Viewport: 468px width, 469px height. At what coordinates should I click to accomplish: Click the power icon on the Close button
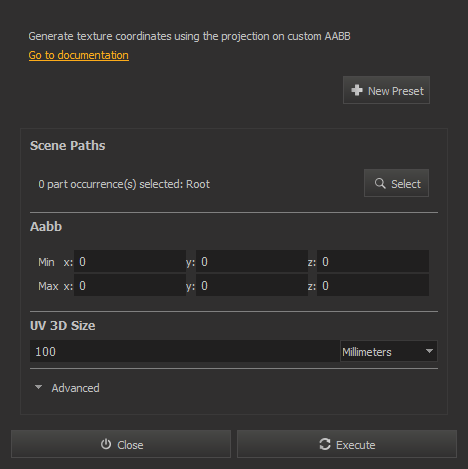106,444
